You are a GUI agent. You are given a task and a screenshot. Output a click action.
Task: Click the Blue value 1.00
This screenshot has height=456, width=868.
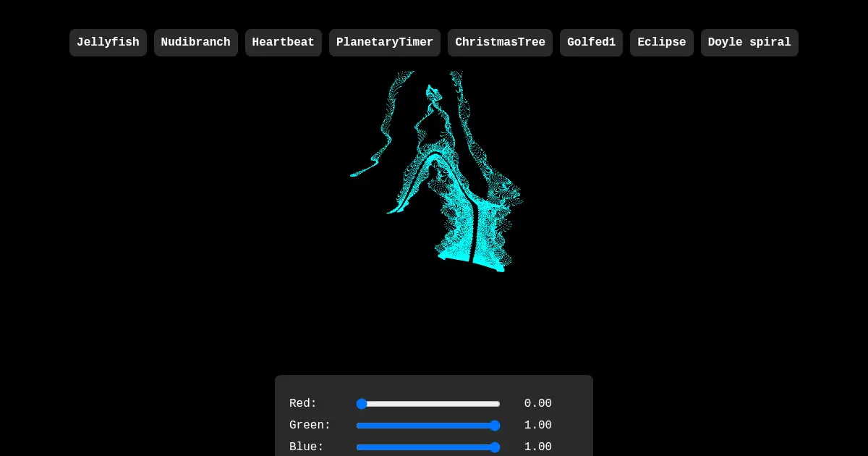(538, 447)
